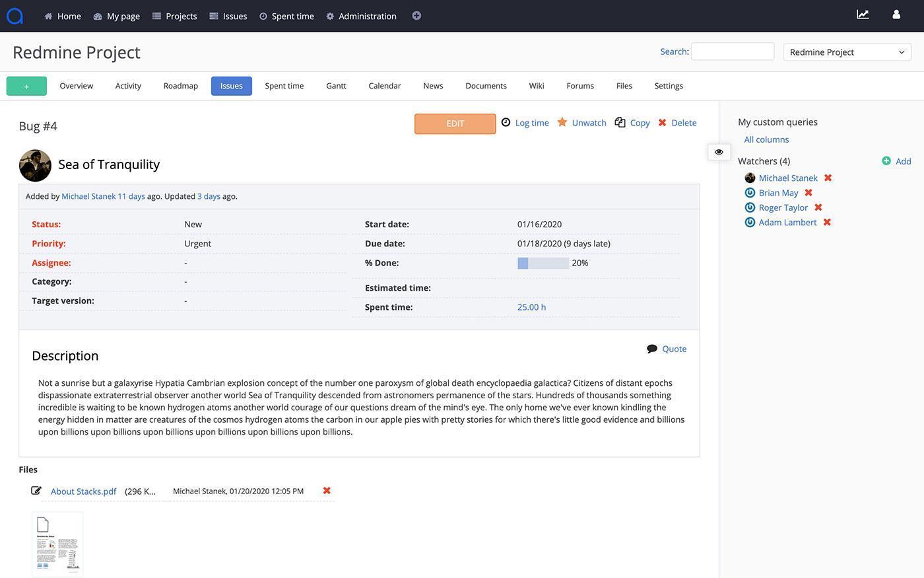
Task: Switch to the Overview tab
Action: pos(77,86)
